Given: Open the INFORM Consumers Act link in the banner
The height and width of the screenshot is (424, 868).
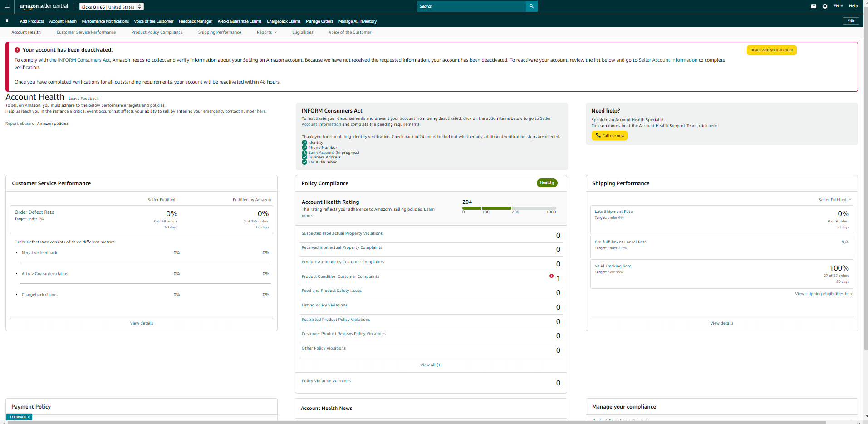Looking at the screenshot, I should coord(84,60).
